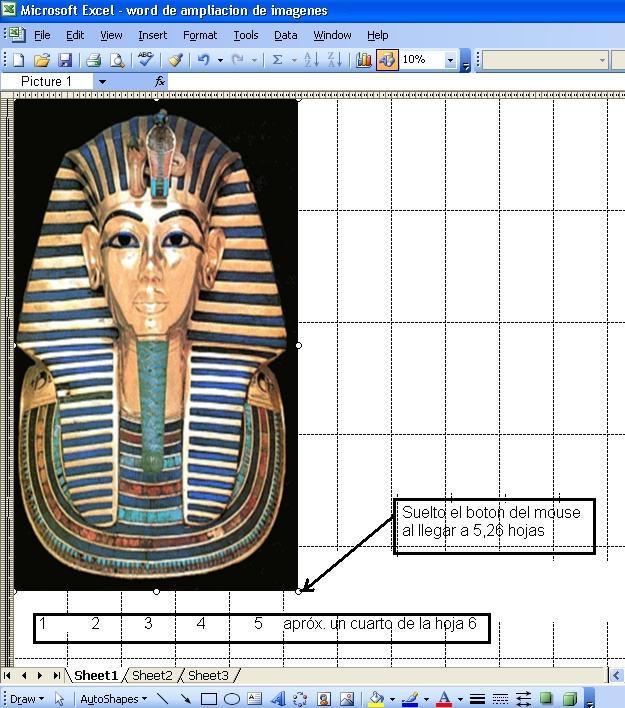625x708 pixels.
Task: Jump to last sheet tab navigation button
Action: tap(56, 675)
